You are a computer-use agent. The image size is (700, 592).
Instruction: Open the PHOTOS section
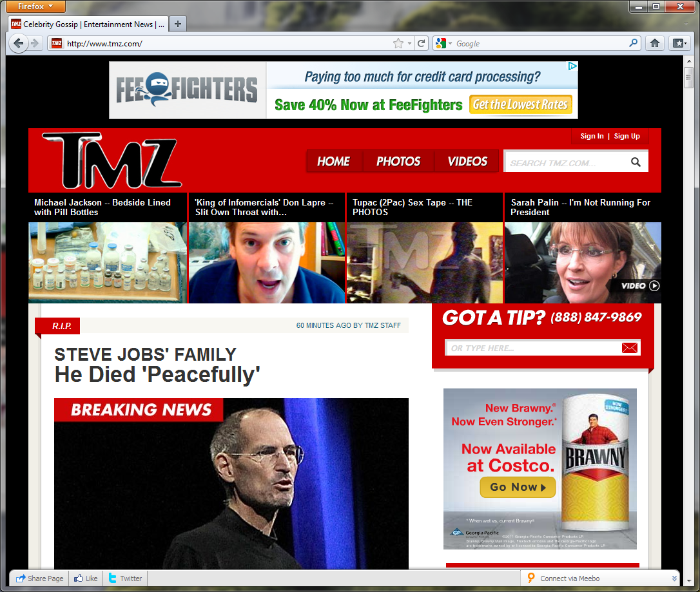pyautogui.click(x=398, y=161)
